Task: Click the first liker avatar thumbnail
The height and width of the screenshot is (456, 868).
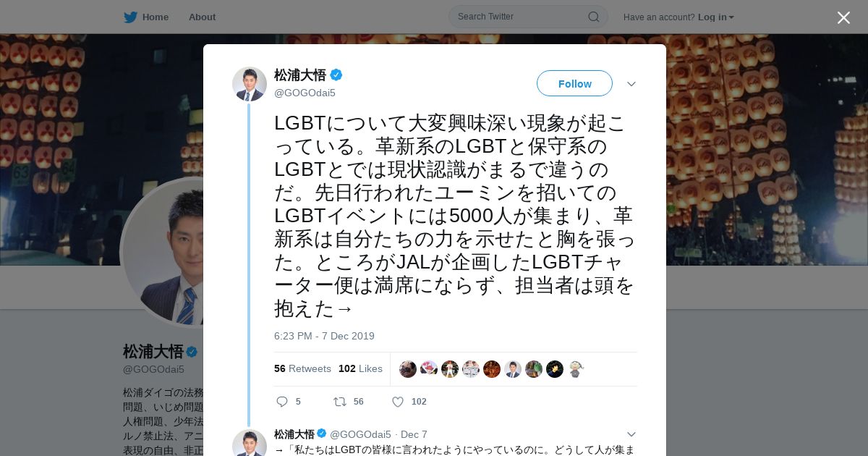Action: tap(408, 369)
